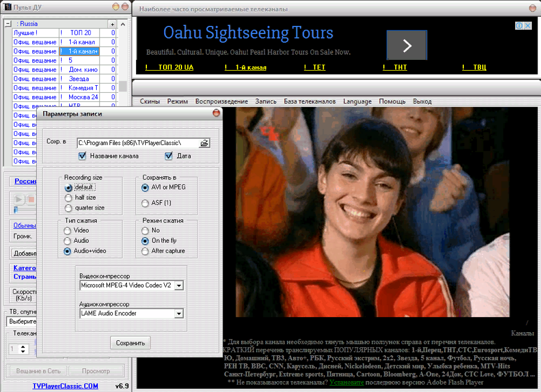Select Audio+video compression type
Viewport: 541px width, 392px height.
pyautogui.click(x=67, y=251)
